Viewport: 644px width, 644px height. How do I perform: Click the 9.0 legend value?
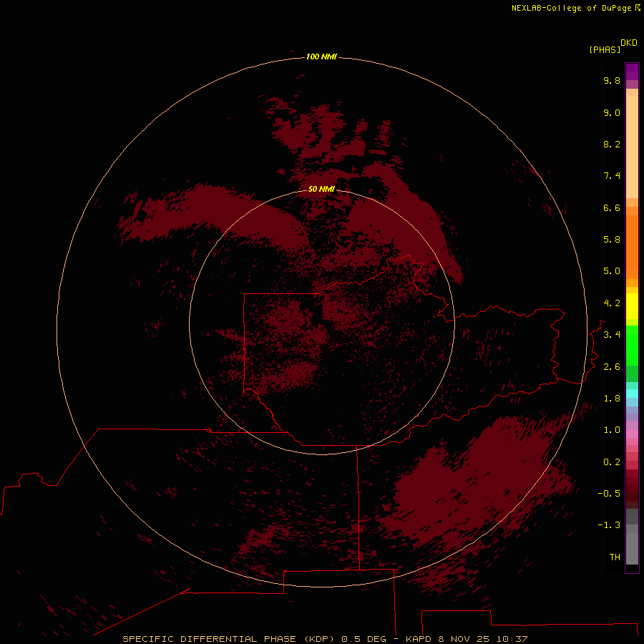click(612, 112)
